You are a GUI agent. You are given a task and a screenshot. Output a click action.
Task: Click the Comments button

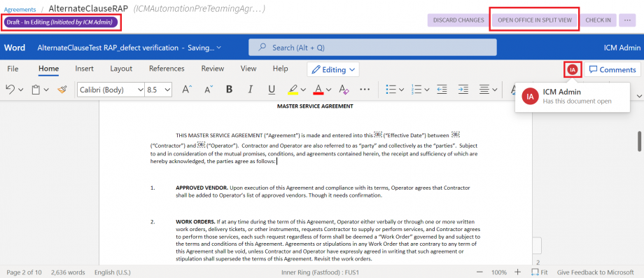coord(612,69)
